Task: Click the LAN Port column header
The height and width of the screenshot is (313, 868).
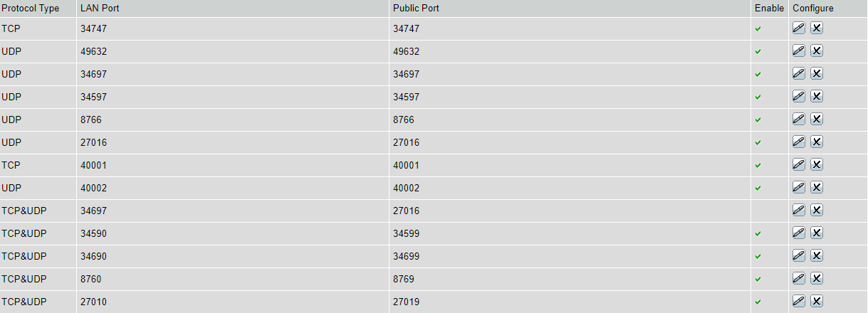Action: 98,9
